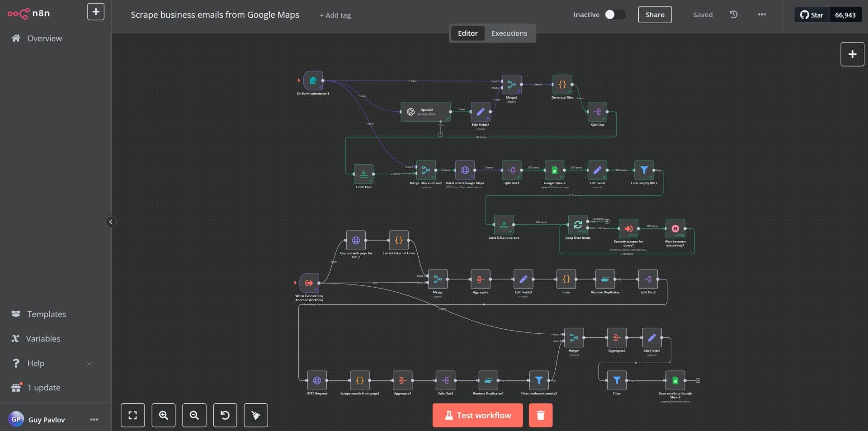Delete selected with trash button
The height and width of the screenshot is (431, 868).
540,415
